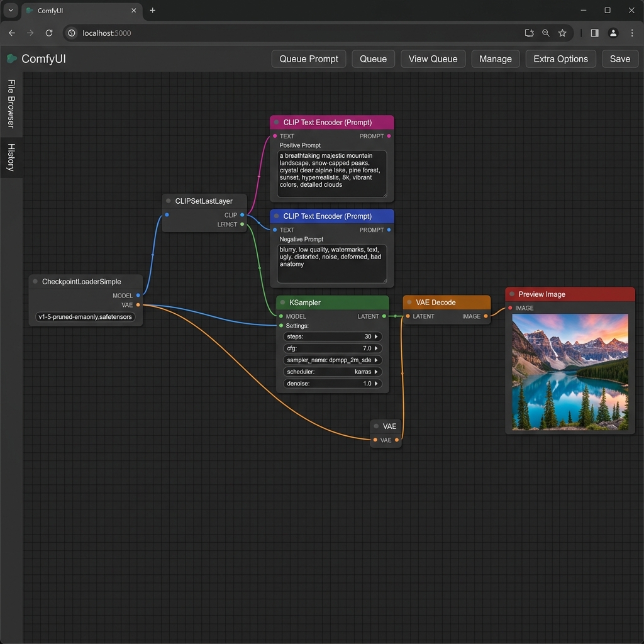Open the zoom magnifier icon in address bar

click(545, 33)
